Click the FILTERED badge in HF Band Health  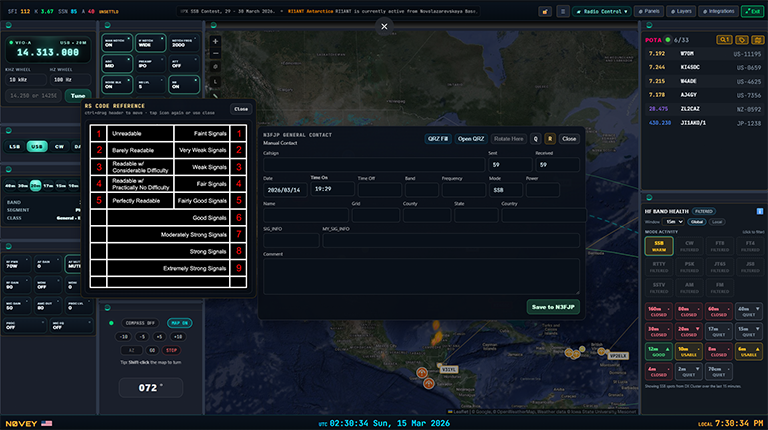703,211
